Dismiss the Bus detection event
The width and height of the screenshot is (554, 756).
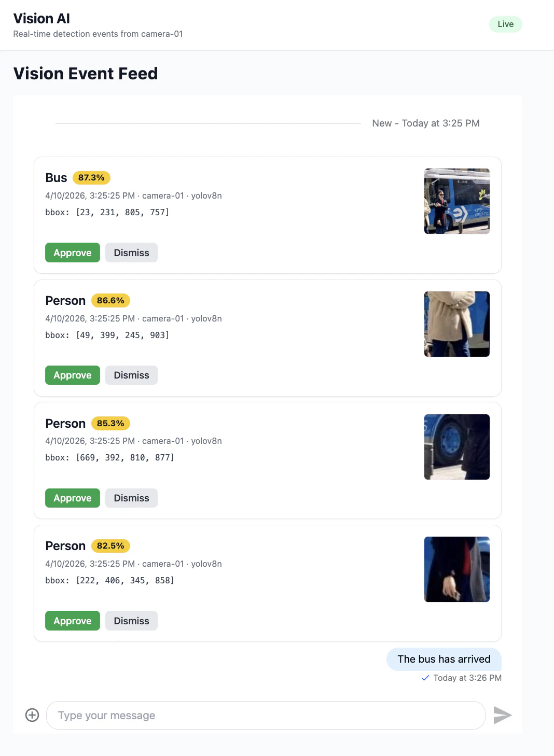coord(131,253)
